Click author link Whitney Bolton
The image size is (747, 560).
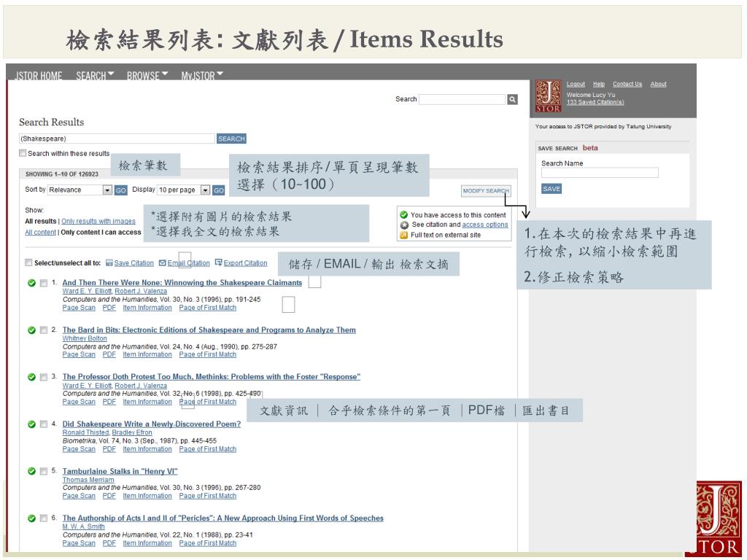(x=85, y=338)
